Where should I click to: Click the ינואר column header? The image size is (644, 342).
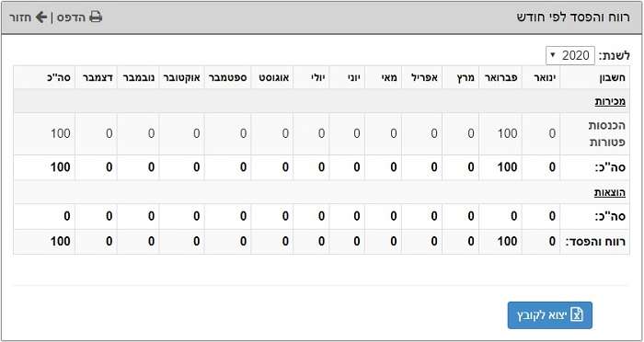[542, 77]
